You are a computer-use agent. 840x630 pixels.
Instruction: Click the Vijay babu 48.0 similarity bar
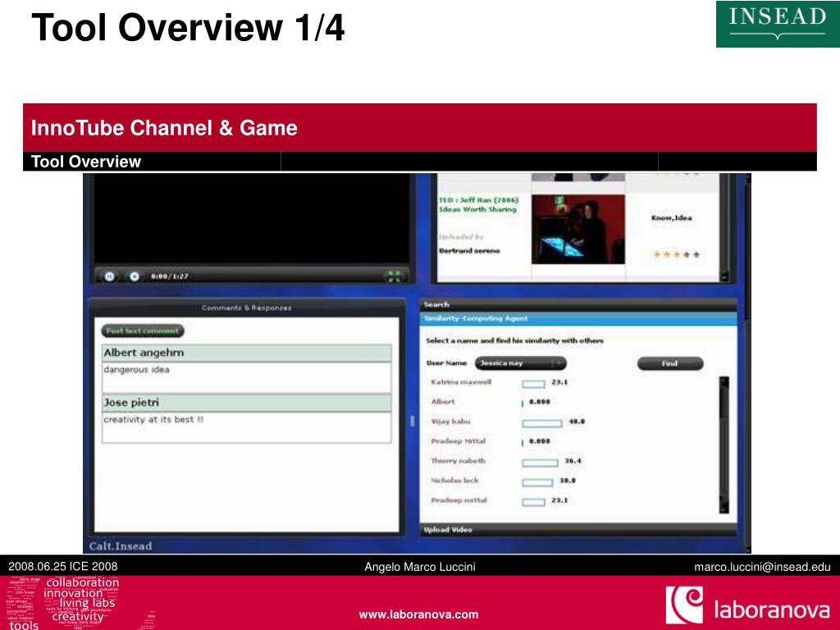tap(542, 423)
